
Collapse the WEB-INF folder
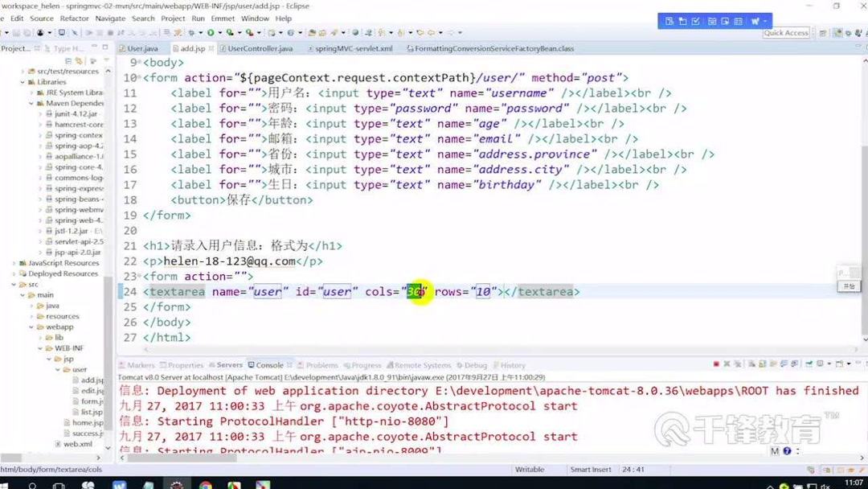point(40,349)
